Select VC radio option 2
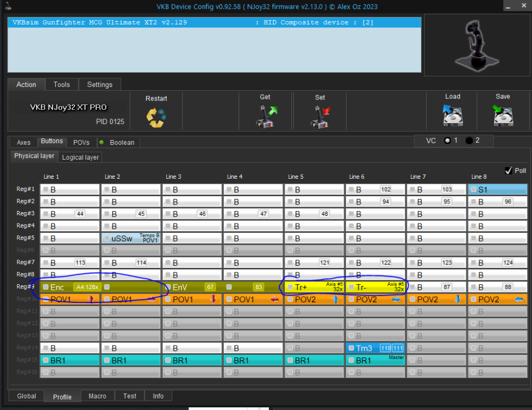Image resolution: width=532 pixels, height=410 pixels. coord(469,140)
